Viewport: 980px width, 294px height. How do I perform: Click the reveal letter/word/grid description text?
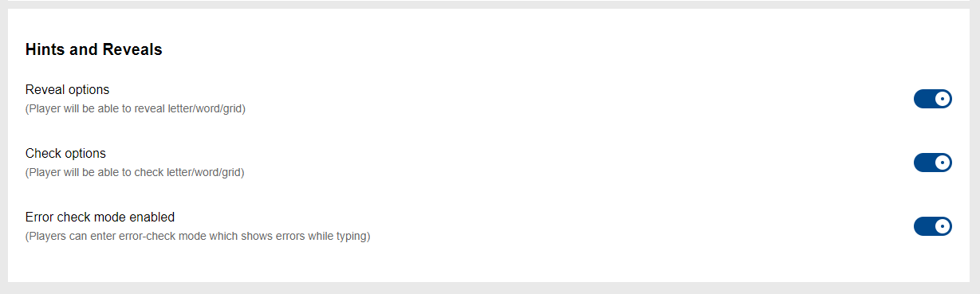136,108
